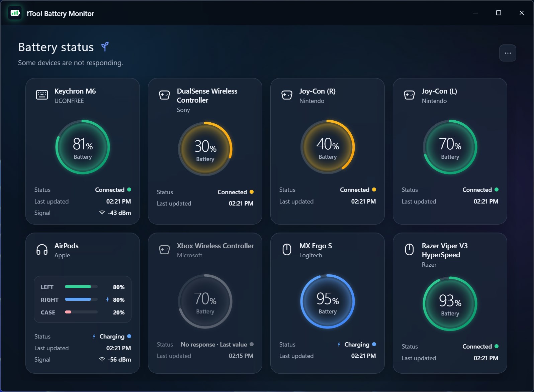534x392 pixels.
Task: Click the AirPods RIGHT battery bar
Action: (81, 299)
